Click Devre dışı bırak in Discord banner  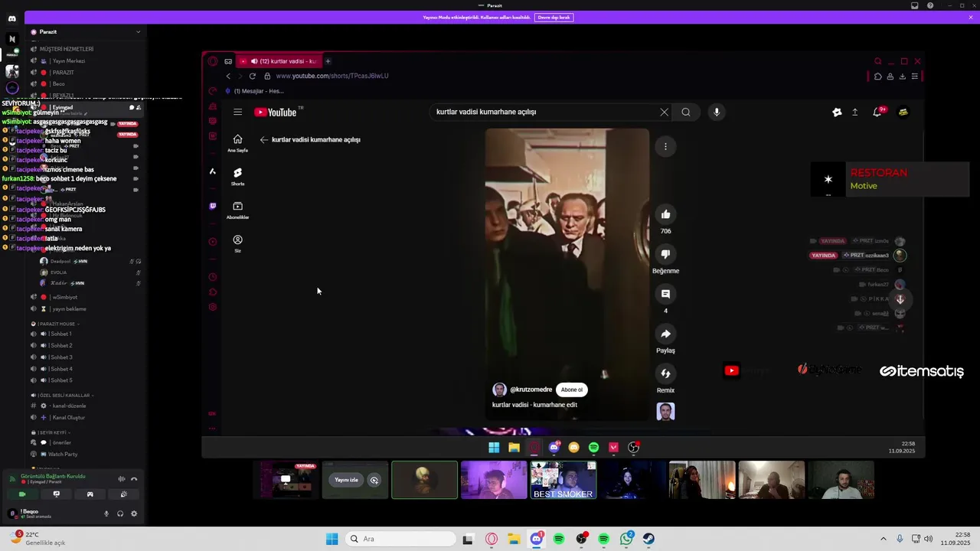(x=553, y=17)
